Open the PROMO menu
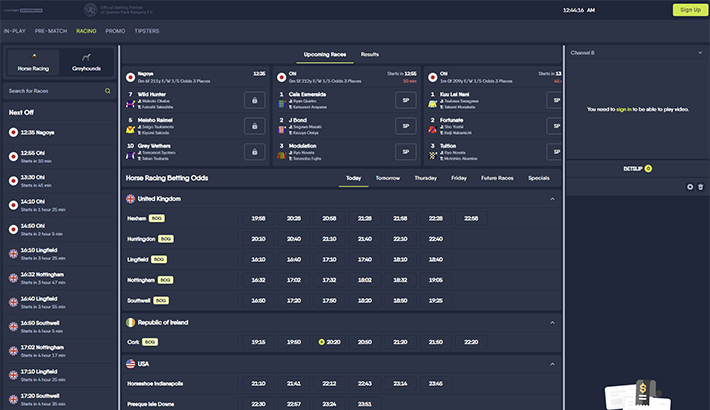This screenshot has width=710, height=410. coord(115,31)
